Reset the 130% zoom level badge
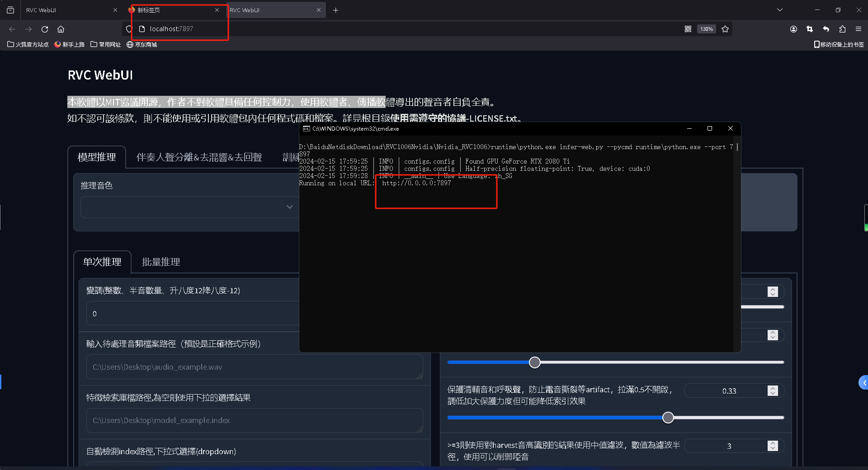Image resolution: width=868 pixels, height=470 pixels. [707, 29]
